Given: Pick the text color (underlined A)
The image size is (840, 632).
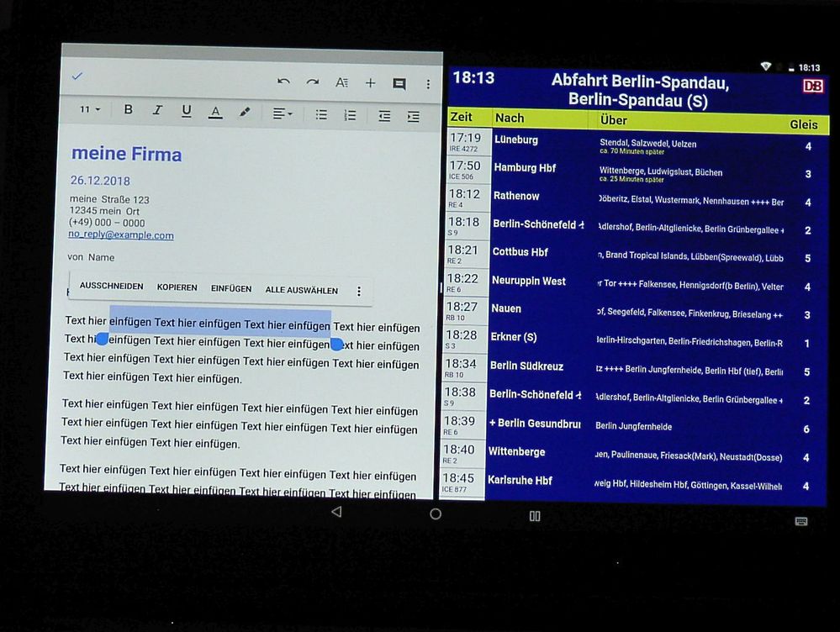Looking at the screenshot, I should pyautogui.click(x=215, y=112).
